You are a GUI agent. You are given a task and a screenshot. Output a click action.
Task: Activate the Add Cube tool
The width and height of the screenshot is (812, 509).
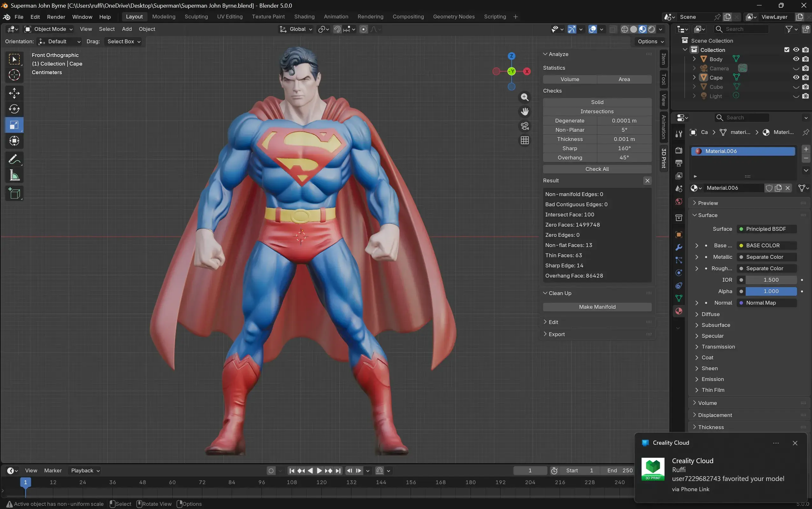14,194
